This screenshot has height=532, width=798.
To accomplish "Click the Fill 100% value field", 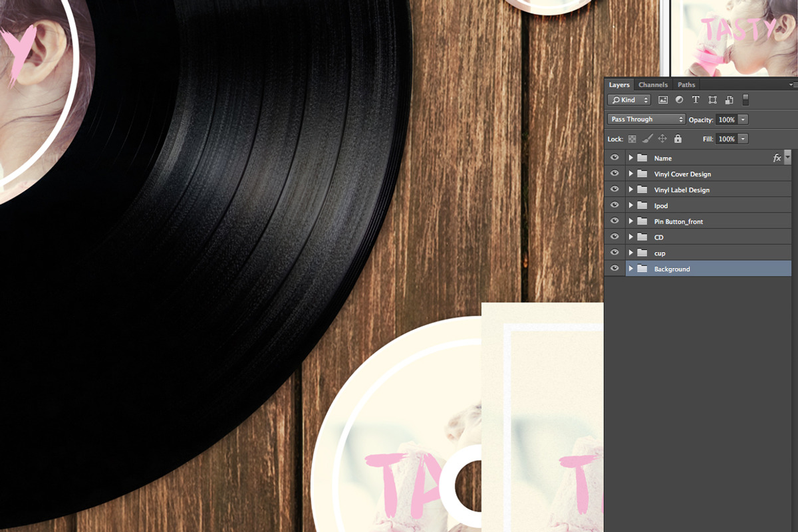I will pos(727,139).
